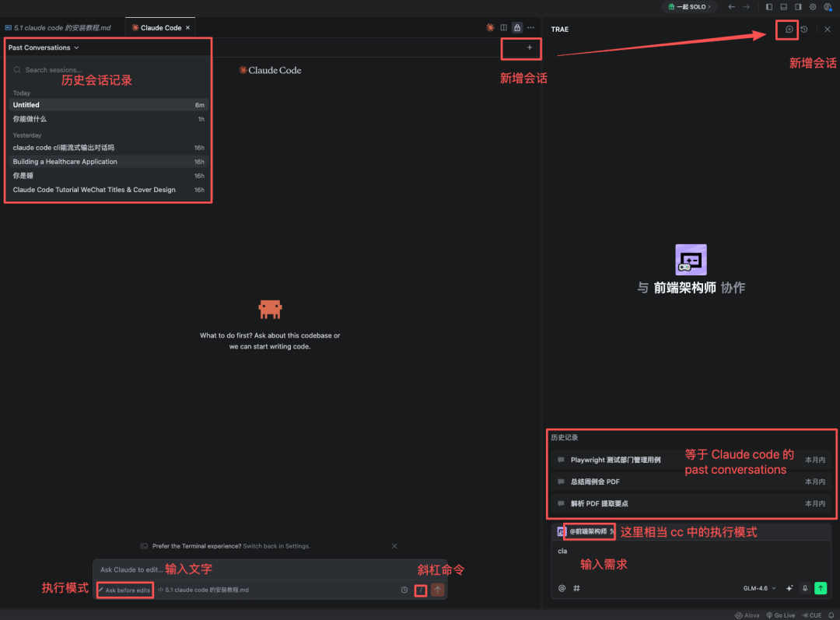Open 解析 PDF 提取要点 history item
Viewport: 840px width, 620px height.
(x=691, y=504)
